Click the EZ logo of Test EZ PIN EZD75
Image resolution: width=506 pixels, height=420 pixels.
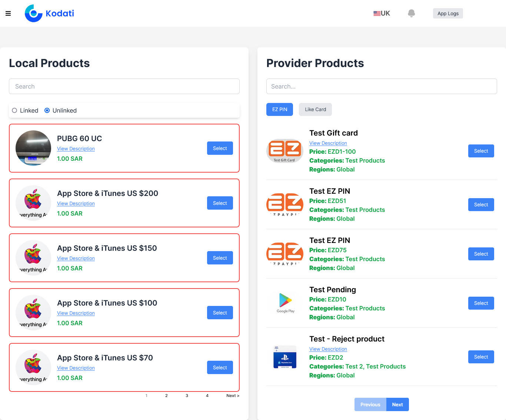[285, 254]
